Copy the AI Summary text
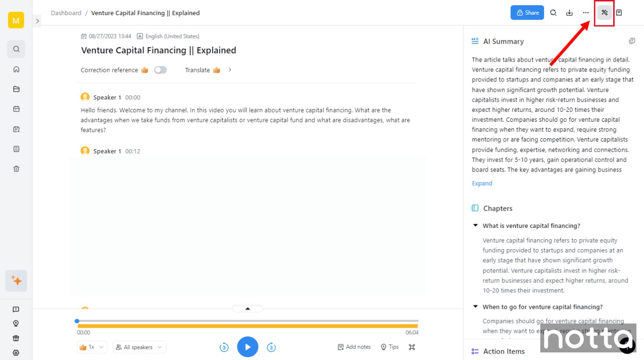This screenshot has width=644, height=360. point(632,41)
